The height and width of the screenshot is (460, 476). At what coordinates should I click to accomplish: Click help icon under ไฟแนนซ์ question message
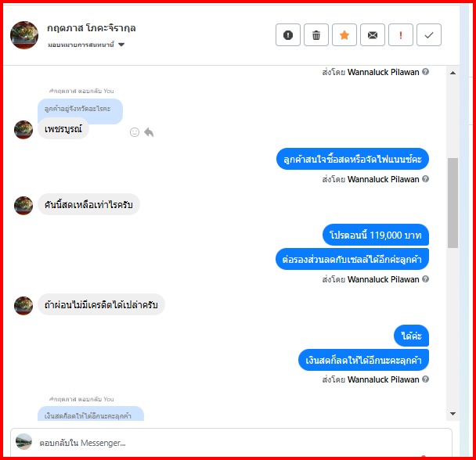426,179
